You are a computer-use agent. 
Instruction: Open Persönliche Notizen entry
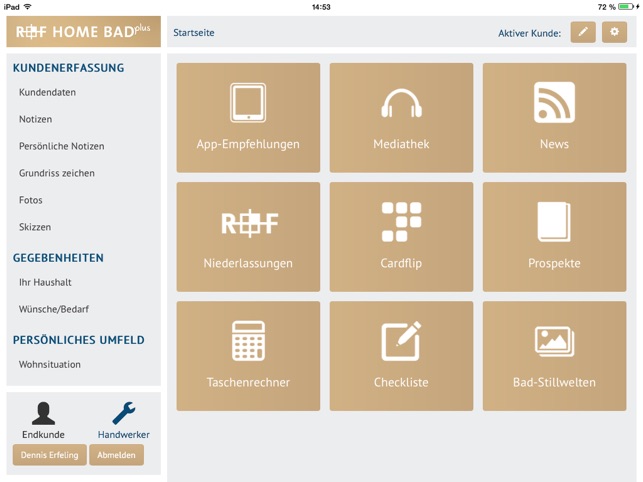pyautogui.click(x=62, y=146)
